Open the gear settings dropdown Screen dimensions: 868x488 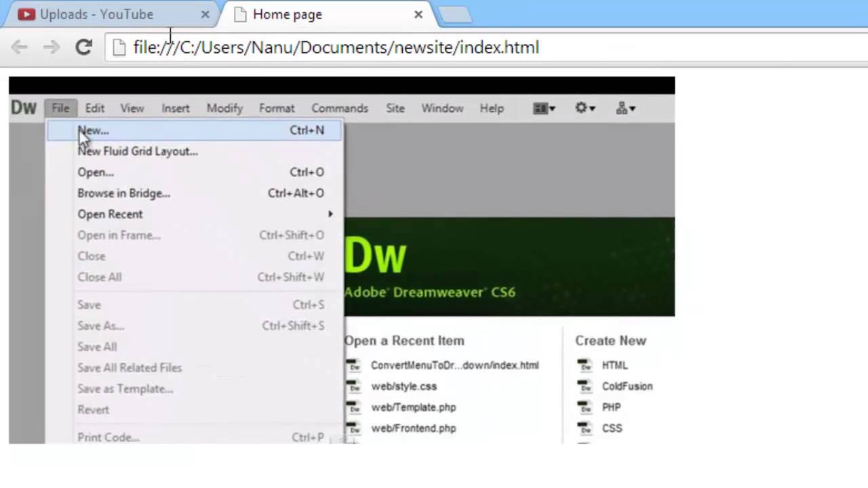click(585, 108)
